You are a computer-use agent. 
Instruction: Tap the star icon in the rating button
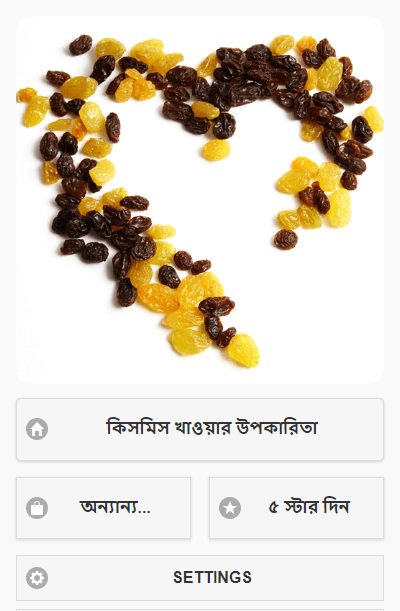click(x=230, y=508)
